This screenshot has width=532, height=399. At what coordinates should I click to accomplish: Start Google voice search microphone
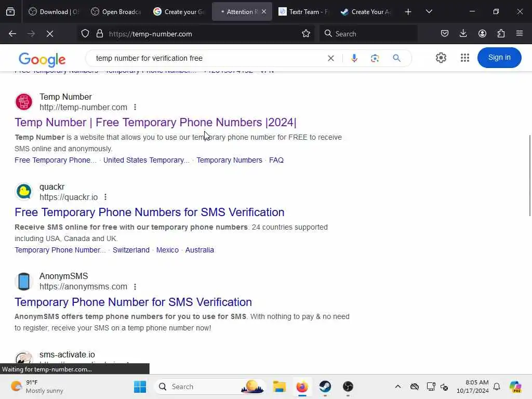click(354, 58)
